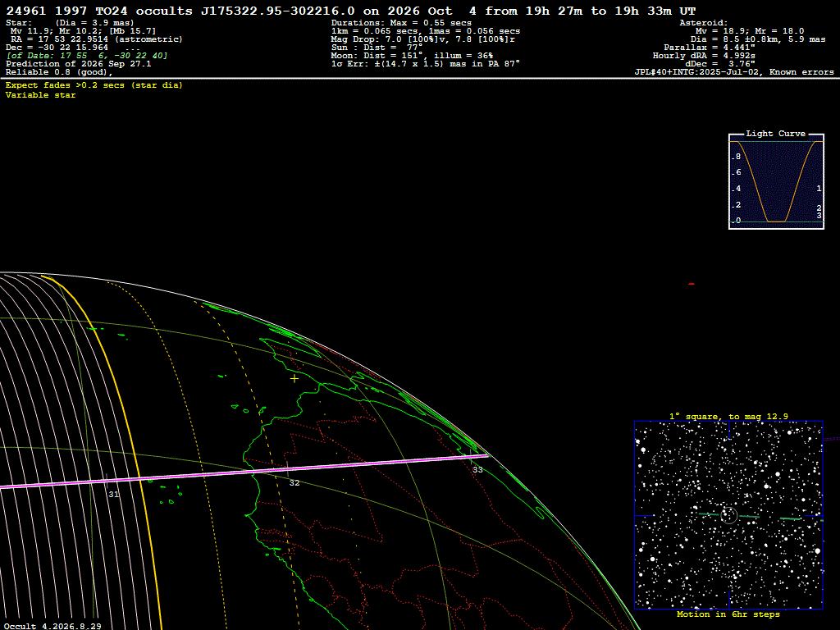Open the Light Curve panel
The height and width of the screenshot is (630, 840).
pyautogui.click(x=776, y=181)
